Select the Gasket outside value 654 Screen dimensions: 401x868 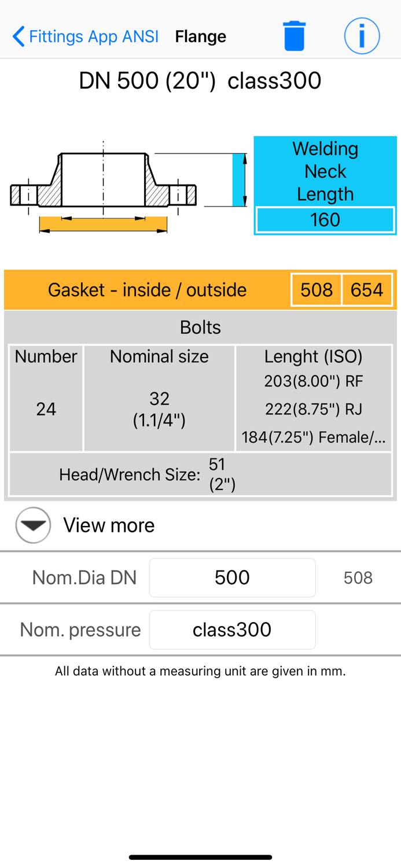(x=367, y=289)
